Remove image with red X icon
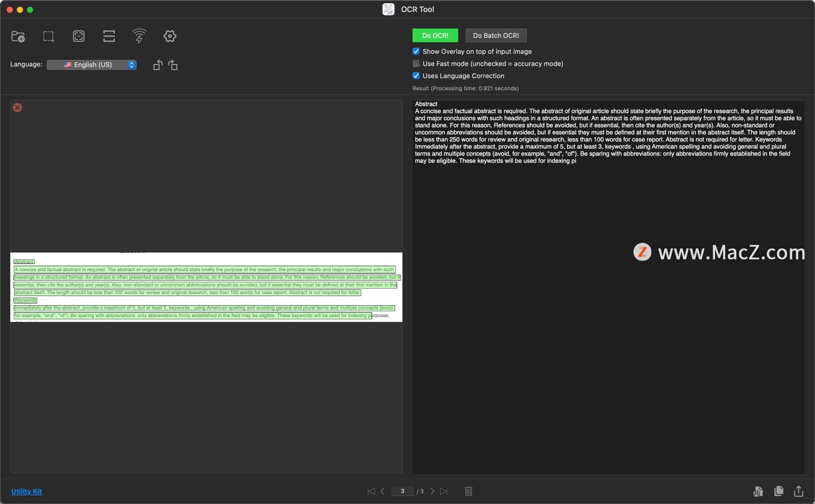This screenshot has height=504, width=815. (x=17, y=107)
